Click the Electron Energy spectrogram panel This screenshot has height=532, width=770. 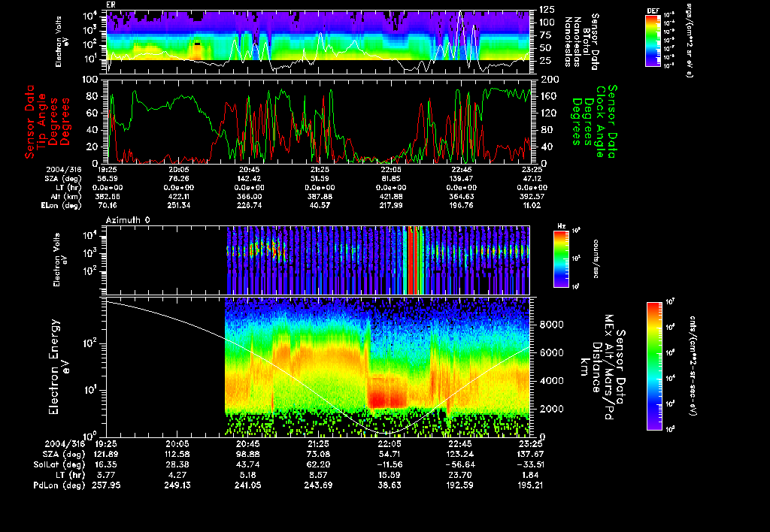tap(318, 367)
